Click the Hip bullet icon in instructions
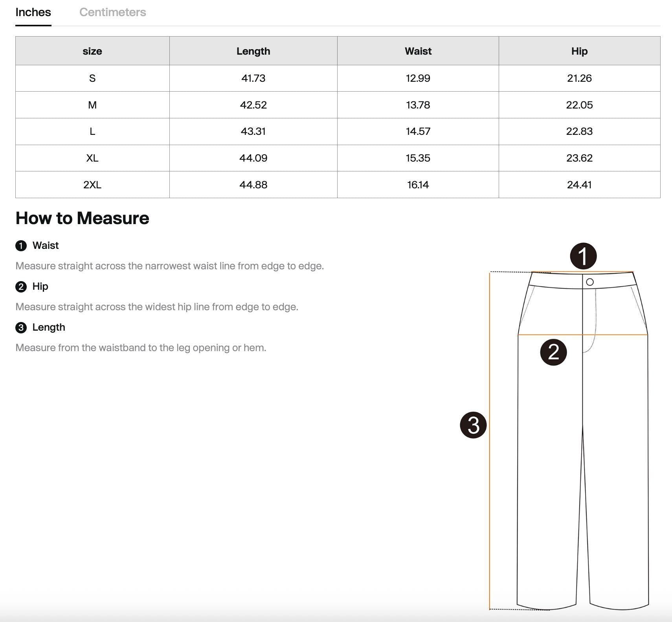672x622 pixels. (x=21, y=287)
